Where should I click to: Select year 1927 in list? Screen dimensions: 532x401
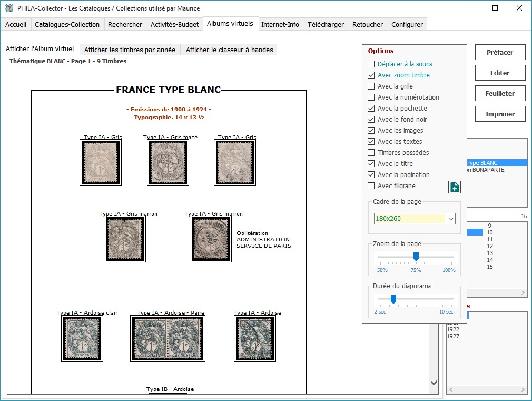coord(454,336)
